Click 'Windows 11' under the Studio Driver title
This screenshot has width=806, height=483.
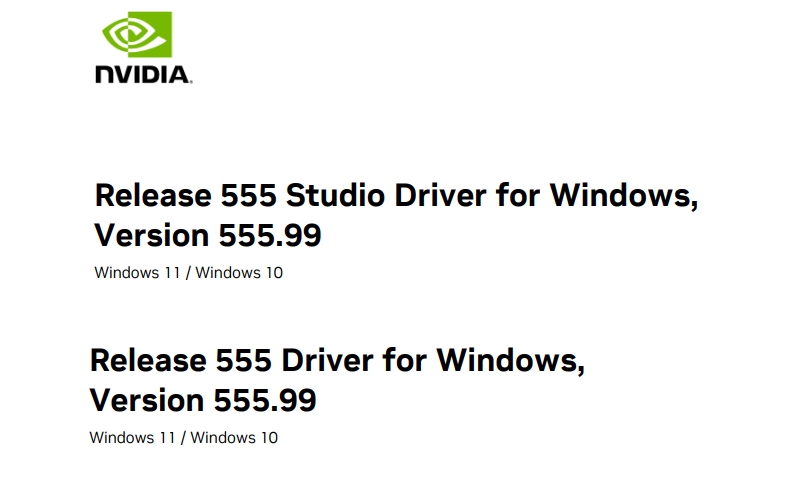[x=137, y=272]
